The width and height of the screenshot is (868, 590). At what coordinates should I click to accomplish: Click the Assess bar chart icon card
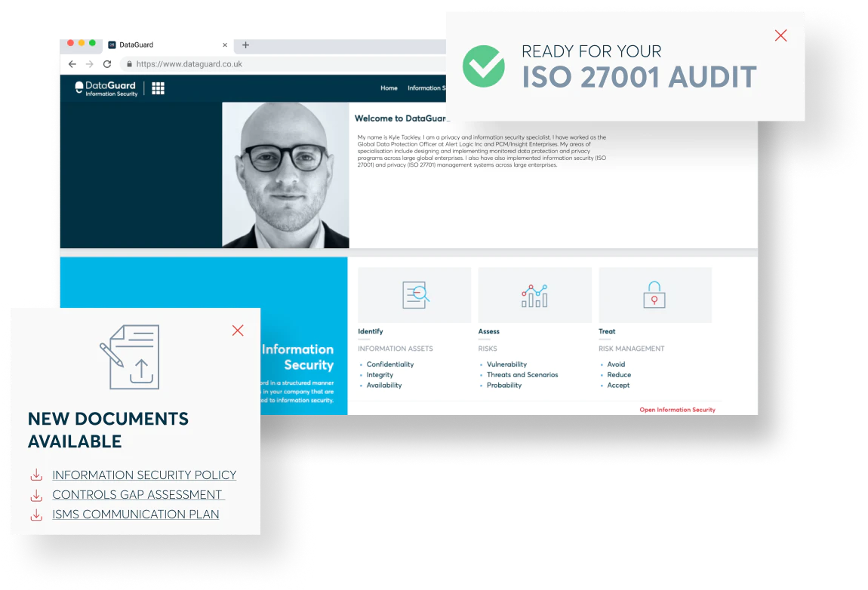click(x=534, y=295)
